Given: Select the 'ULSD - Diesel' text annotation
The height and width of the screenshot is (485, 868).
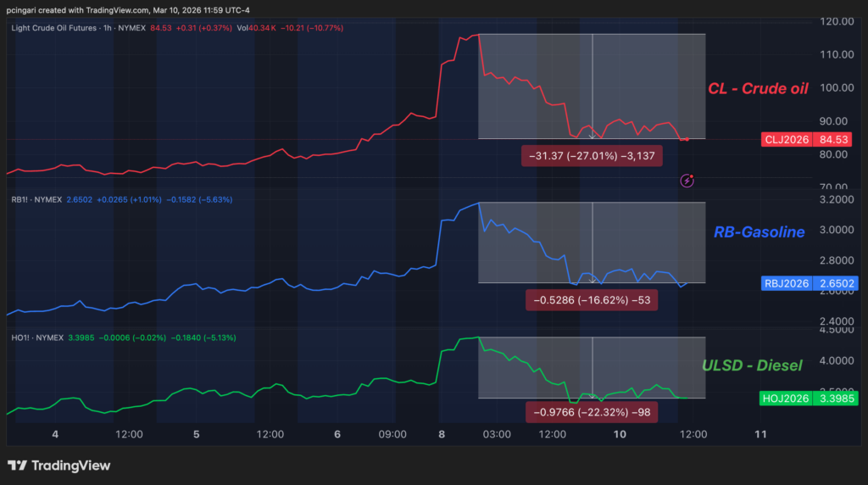Looking at the screenshot, I should click(751, 366).
